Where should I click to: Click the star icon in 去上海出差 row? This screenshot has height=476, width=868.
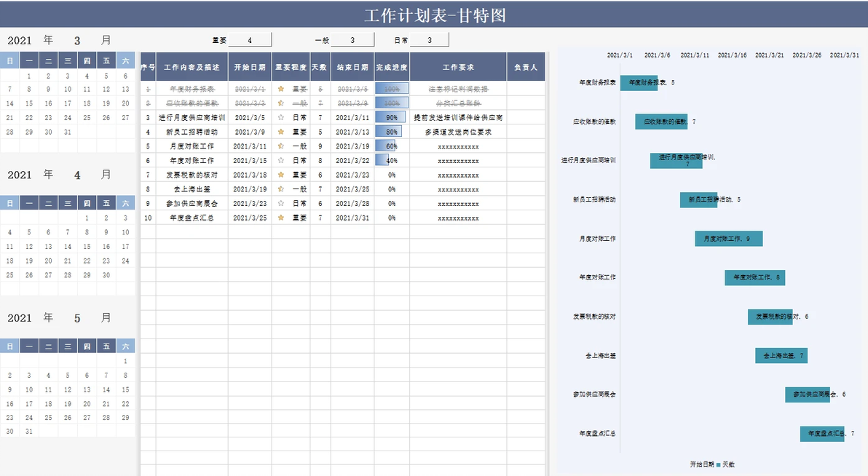(280, 189)
